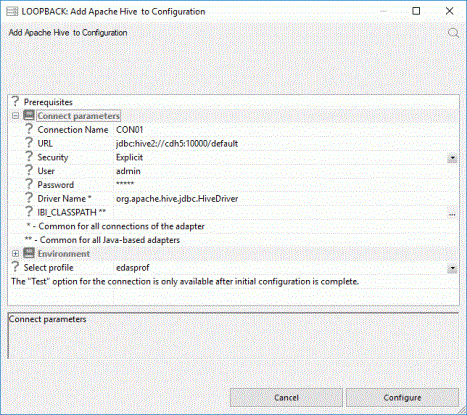Close the Add Apache Hive dialog
The height and width of the screenshot is (415, 467).
pyautogui.click(x=449, y=11)
